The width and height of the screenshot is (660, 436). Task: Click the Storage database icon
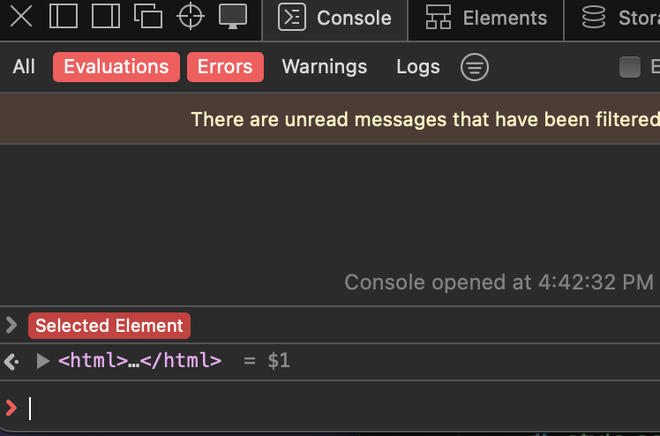coord(594,17)
